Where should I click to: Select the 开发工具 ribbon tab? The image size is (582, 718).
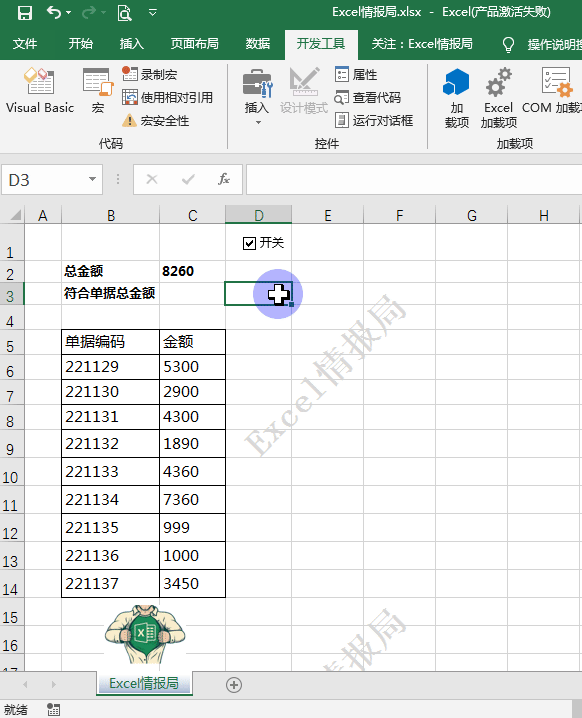coord(321,44)
